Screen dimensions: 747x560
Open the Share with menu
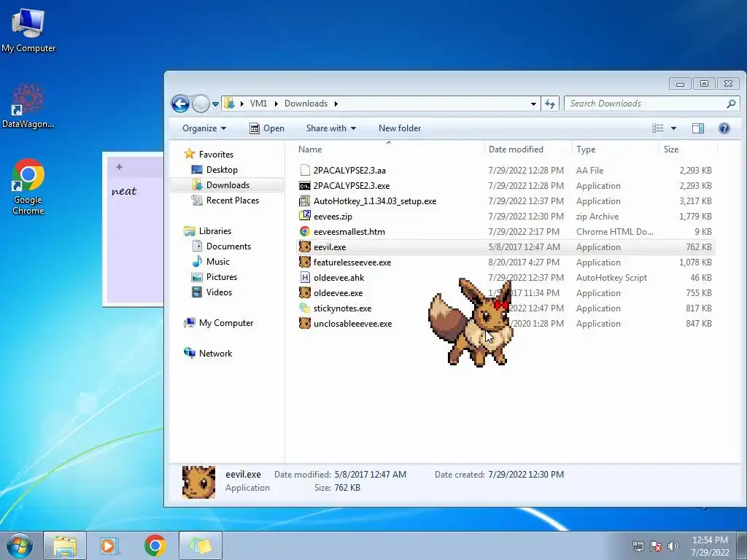[x=331, y=128]
